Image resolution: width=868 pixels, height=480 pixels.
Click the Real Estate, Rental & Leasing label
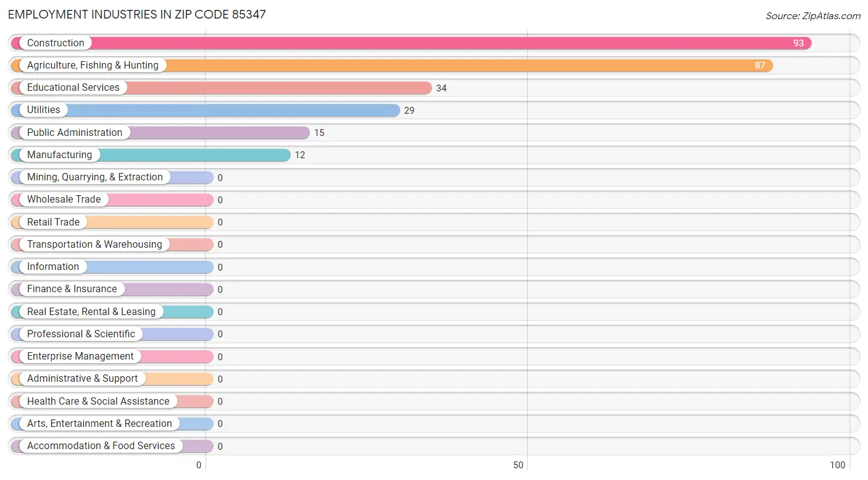coord(91,312)
